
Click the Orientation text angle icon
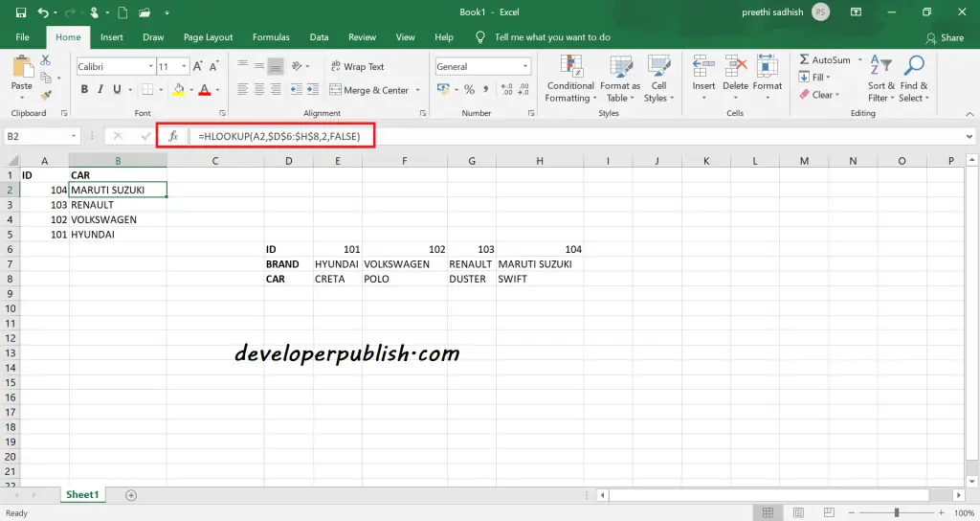tap(297, 66)
